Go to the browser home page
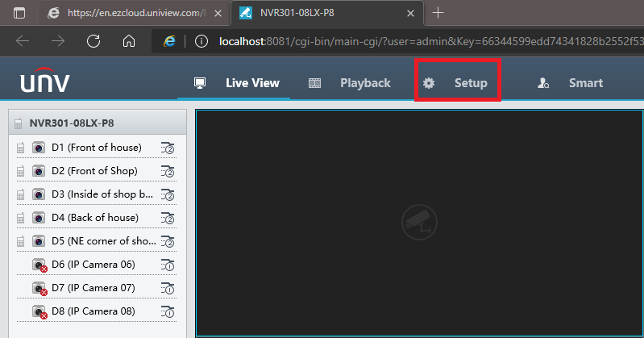Image resolution: width=644 pixels, height=338 pixels. click(x=128, y=41)
